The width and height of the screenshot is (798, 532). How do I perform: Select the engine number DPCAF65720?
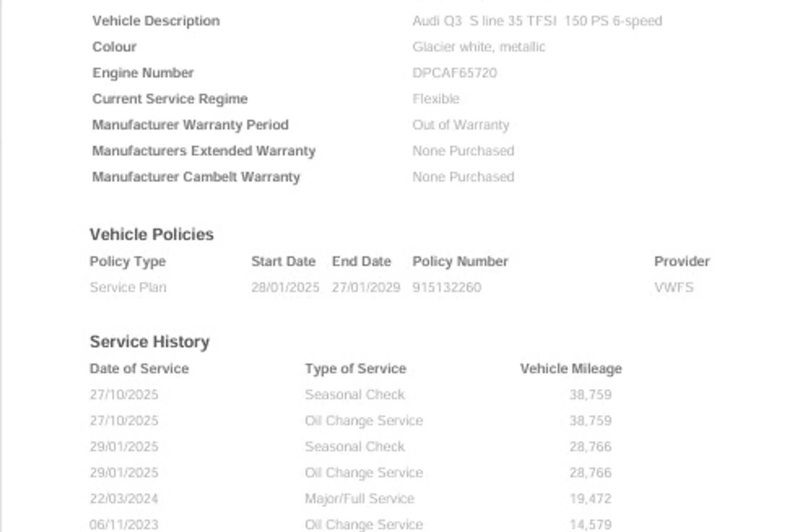(x=455, y=73)
